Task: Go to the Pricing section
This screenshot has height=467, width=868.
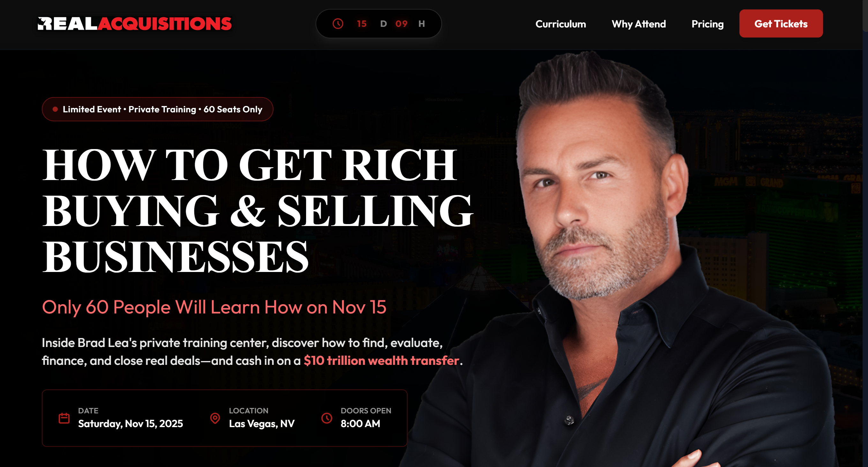Action: click(x=707, y=24)
